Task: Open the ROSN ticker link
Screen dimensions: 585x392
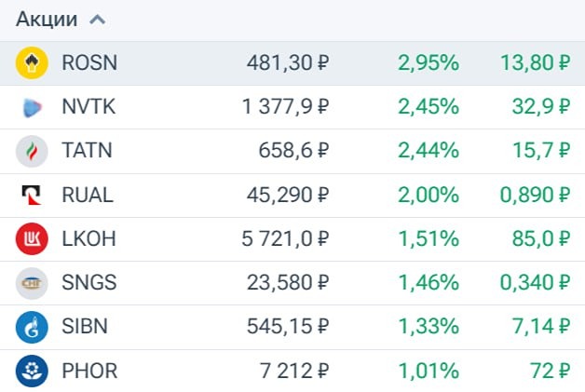Action: (89, 63)
